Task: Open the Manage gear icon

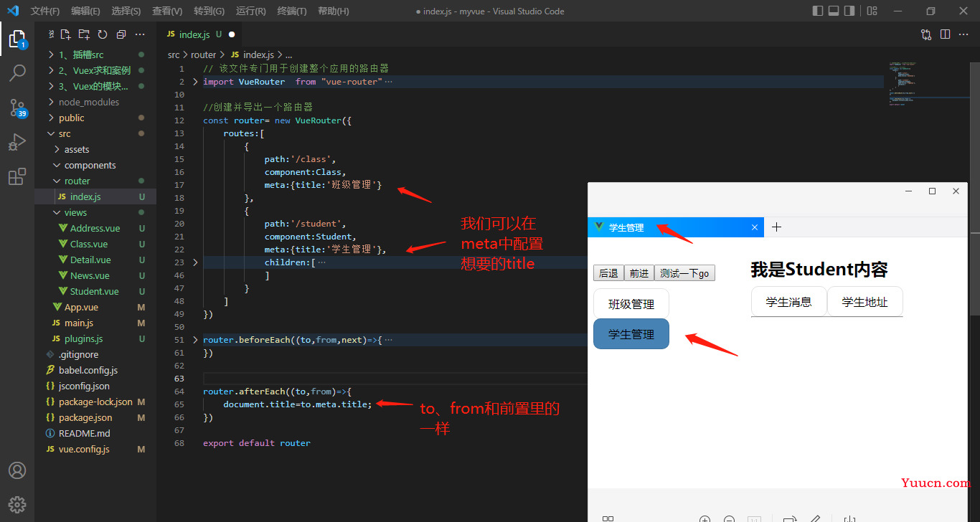Action: [x=17, y=504]
